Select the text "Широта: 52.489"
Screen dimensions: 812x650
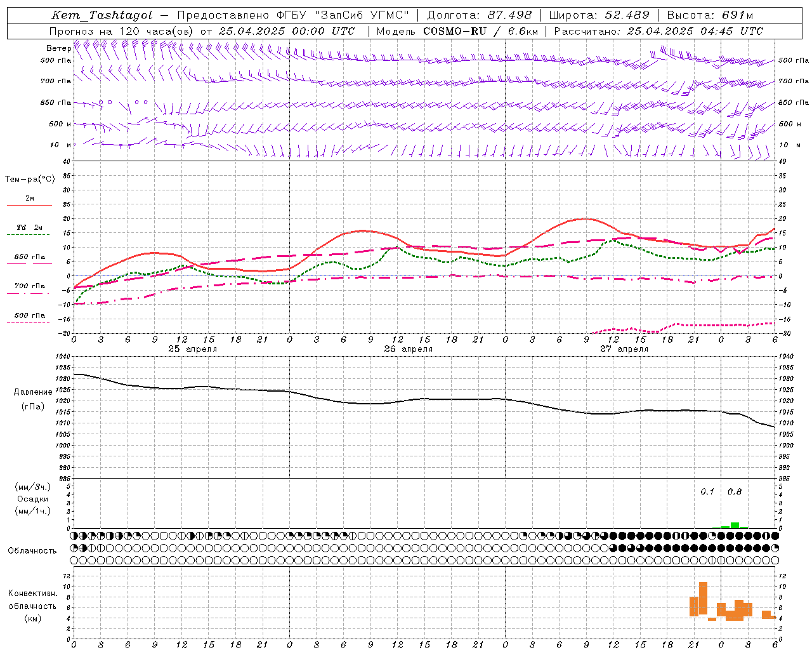pos(599,15)
